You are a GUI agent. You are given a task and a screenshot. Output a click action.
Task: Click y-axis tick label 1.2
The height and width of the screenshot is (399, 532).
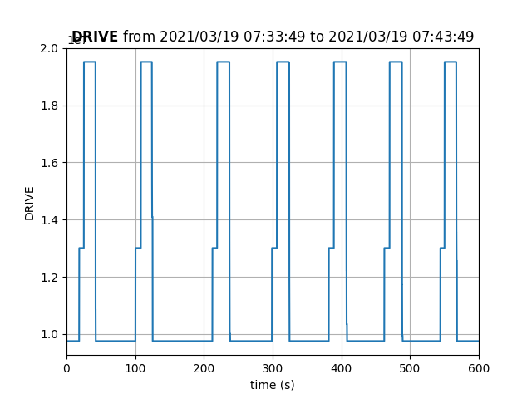[49, 278]
